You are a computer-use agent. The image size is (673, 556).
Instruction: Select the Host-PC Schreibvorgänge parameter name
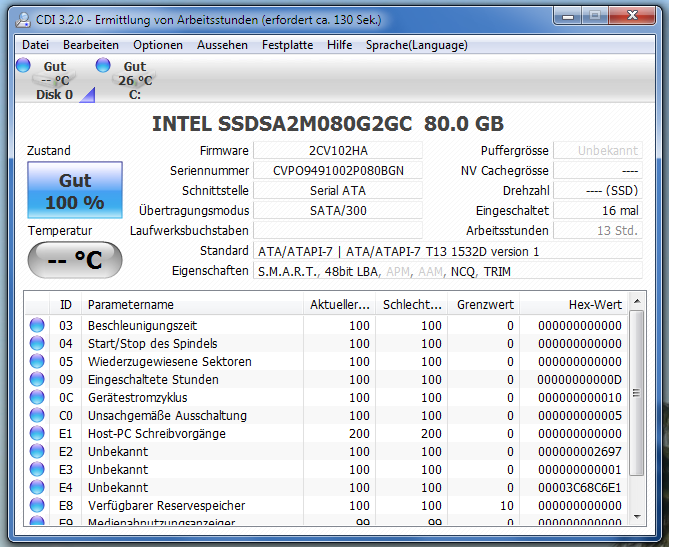[x=157, y=434]
